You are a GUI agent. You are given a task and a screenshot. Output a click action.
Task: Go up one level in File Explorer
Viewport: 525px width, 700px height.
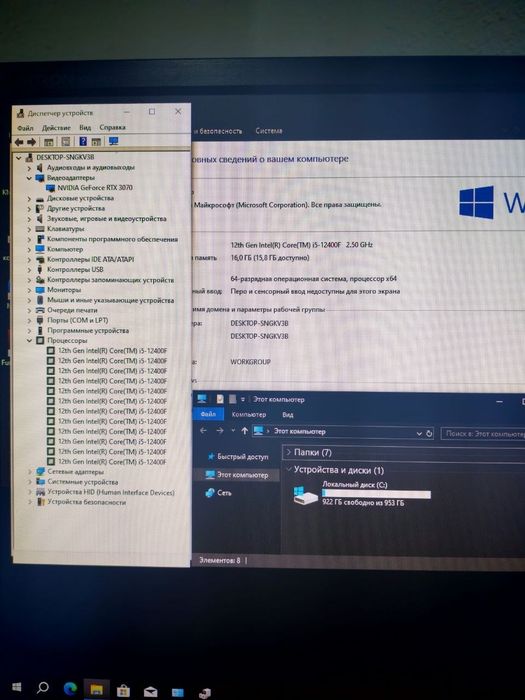tap(244, 431)
